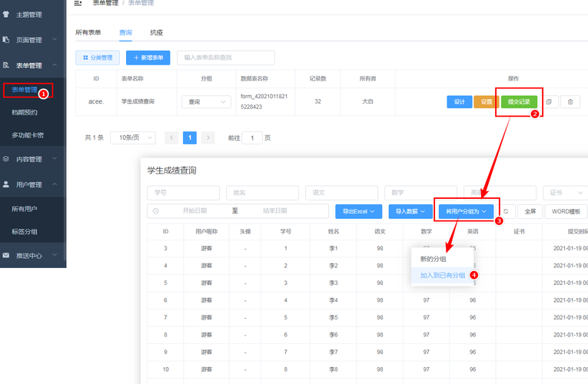Click the 主题管理 shirt icon
Screen dimensions: 588x384
6,15
